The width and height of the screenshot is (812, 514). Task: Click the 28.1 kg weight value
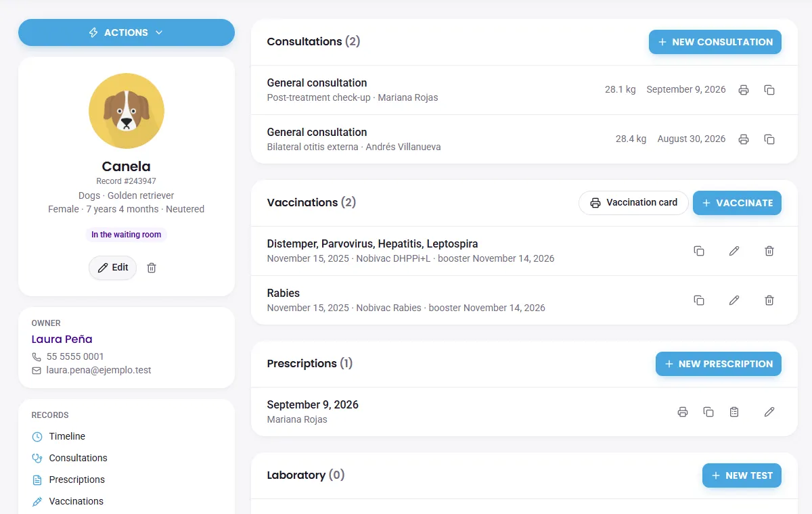coord(621,89)
